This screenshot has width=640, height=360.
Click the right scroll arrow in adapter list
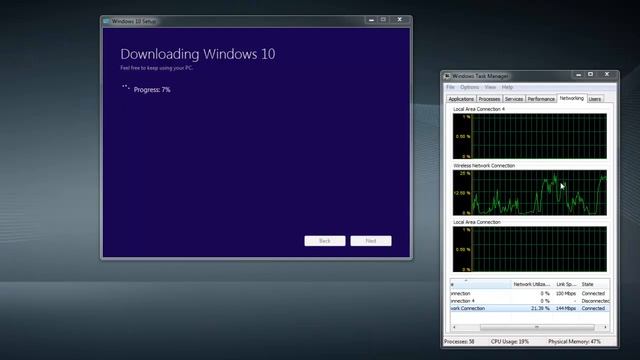click(x=605, y=327)
